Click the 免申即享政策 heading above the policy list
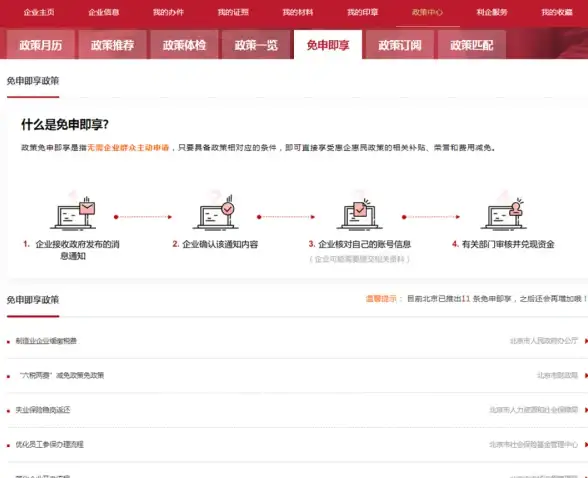This screenshot has width=588, height=478. tap(33, 300)
